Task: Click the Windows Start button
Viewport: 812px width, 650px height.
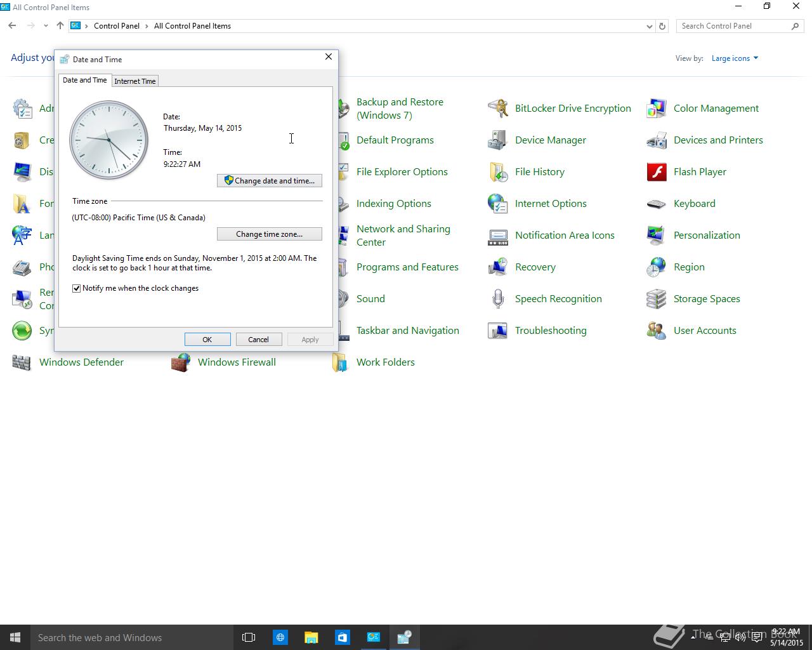Action: pos(15,637)
